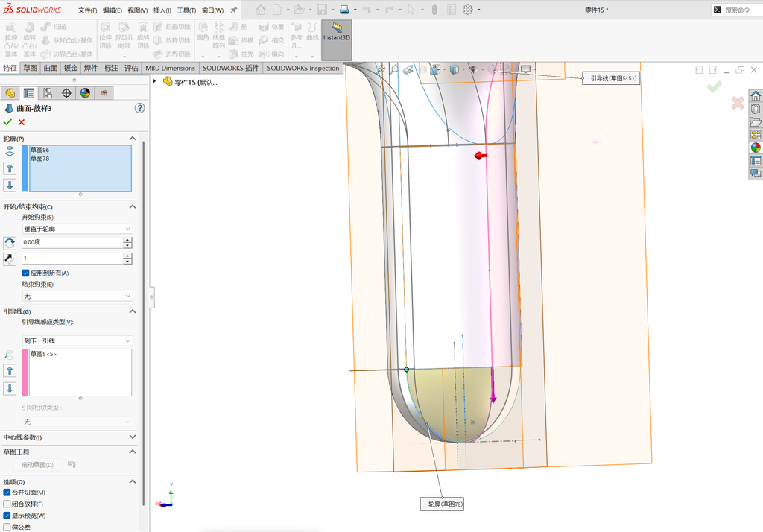Cancel the feature via viewport red X
The image size is (763, 532).
click(738, 103)
